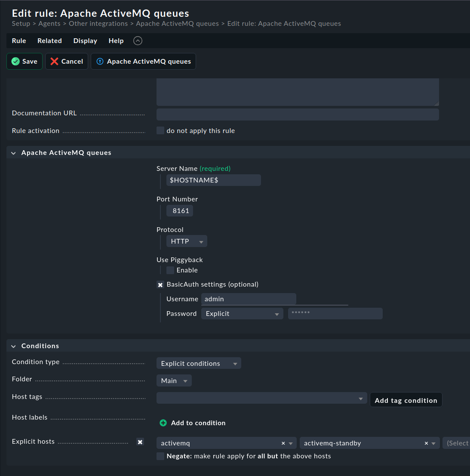
Task: Remove the activemq host chip via its × icon
Action: pos(283,443)
